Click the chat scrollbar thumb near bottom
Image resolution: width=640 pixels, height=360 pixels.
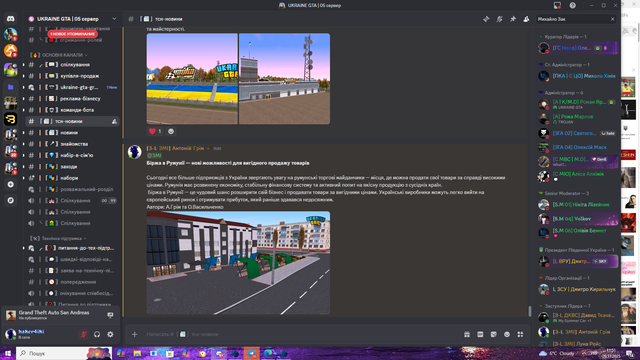click(x=530, y=311)
